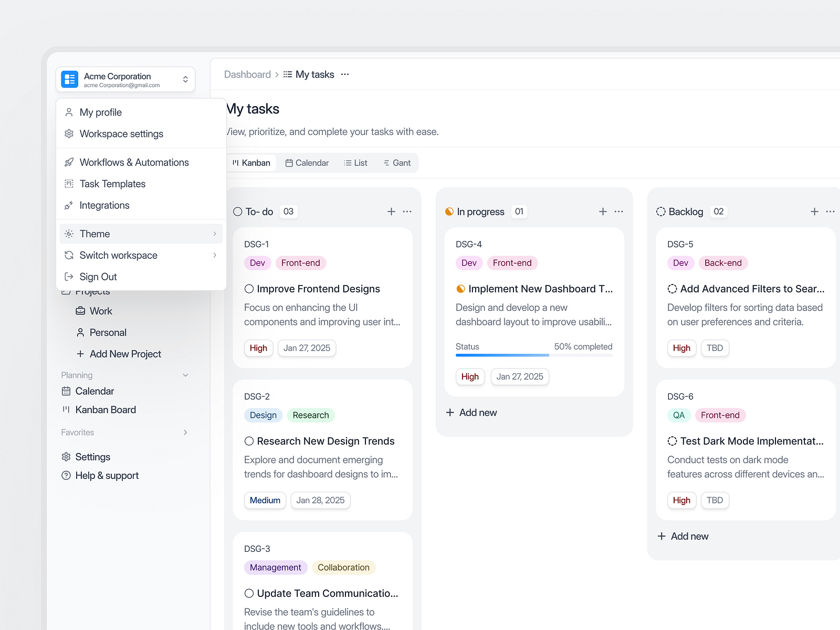
Task: Click Add New Project in the sidebar
Action: [x=125, y=354]
